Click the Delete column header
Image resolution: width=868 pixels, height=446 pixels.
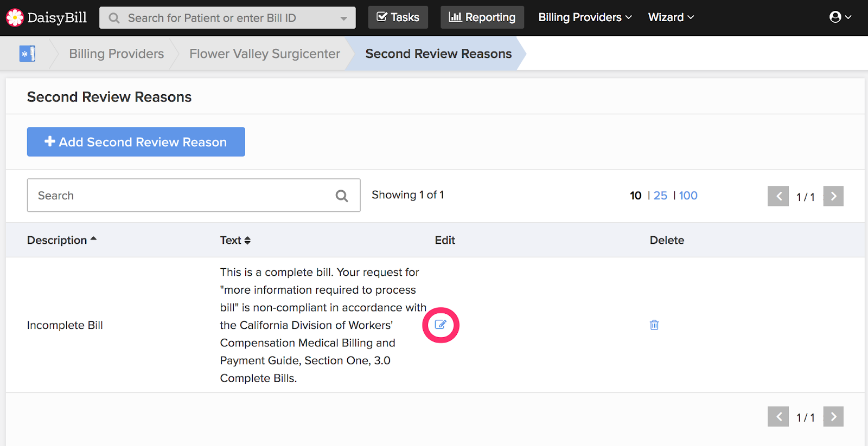pyautogui.click(x=667, y=240)
